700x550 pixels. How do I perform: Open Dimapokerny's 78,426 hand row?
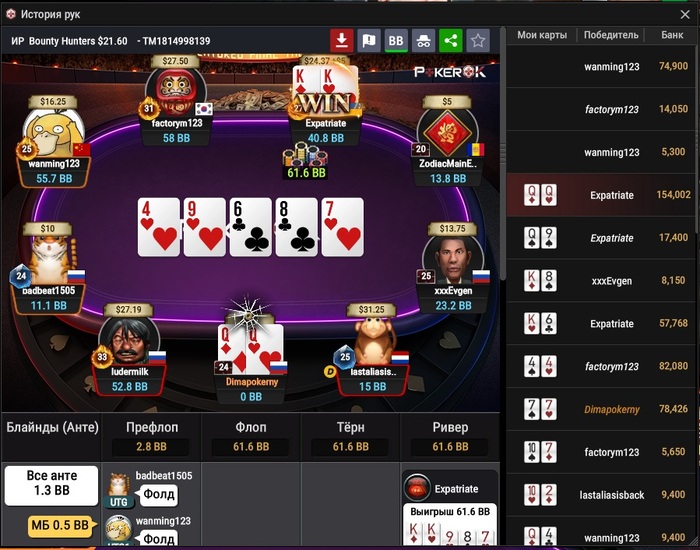pyautogui.click(x=601, y=409)
